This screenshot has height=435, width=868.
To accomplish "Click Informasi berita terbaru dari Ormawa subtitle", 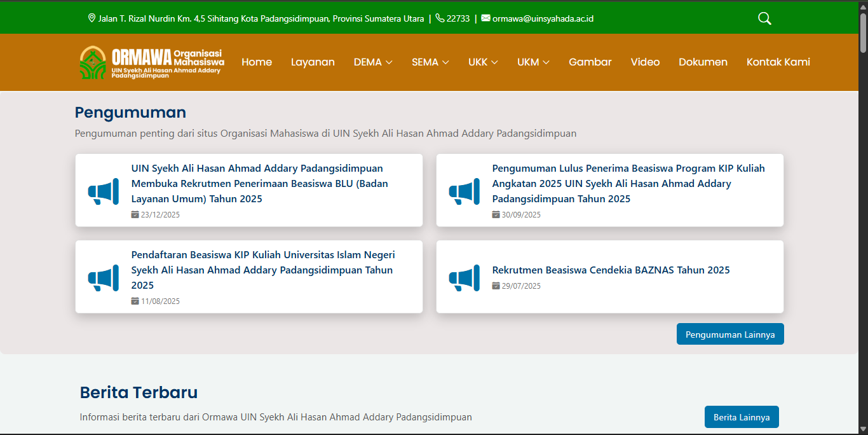I will coord(276,417).
